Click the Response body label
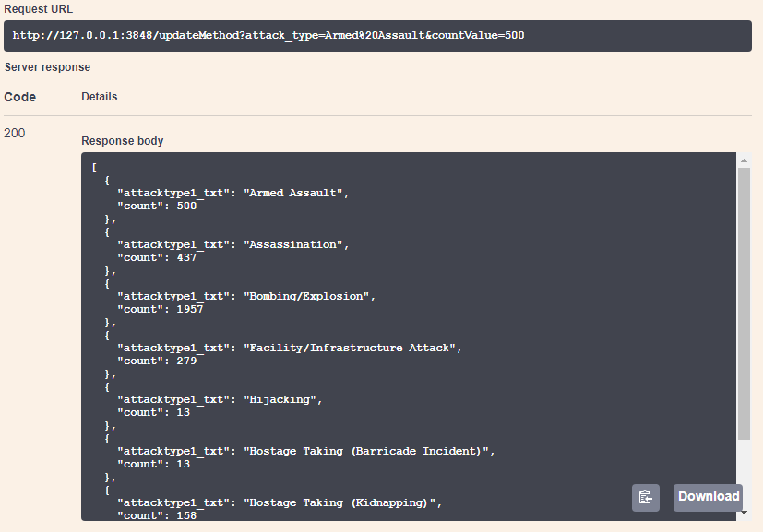This screenshot has height=532, width=763. pos(122,141)
